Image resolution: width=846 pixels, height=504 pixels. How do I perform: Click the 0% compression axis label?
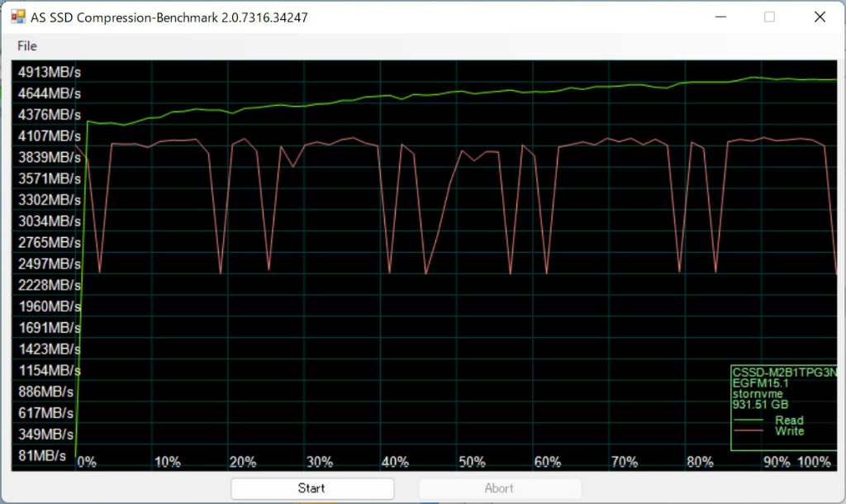[87, 462]
